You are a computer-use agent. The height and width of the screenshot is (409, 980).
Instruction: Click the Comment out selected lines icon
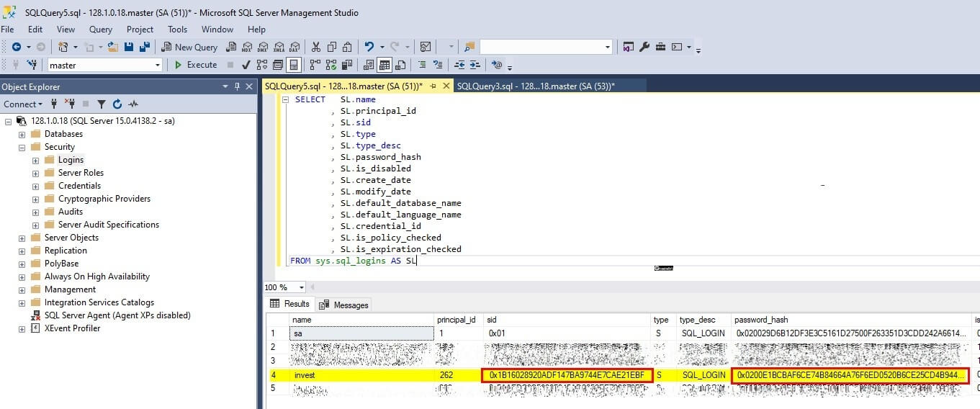[421, 65]
